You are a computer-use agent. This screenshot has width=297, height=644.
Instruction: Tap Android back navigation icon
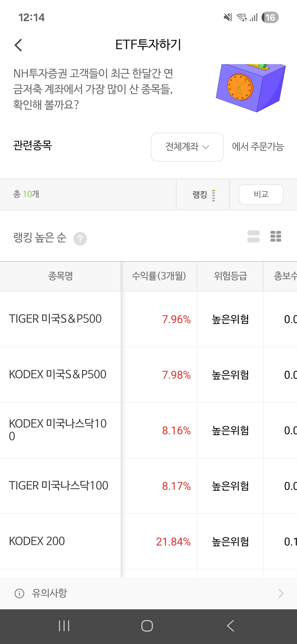230,626
